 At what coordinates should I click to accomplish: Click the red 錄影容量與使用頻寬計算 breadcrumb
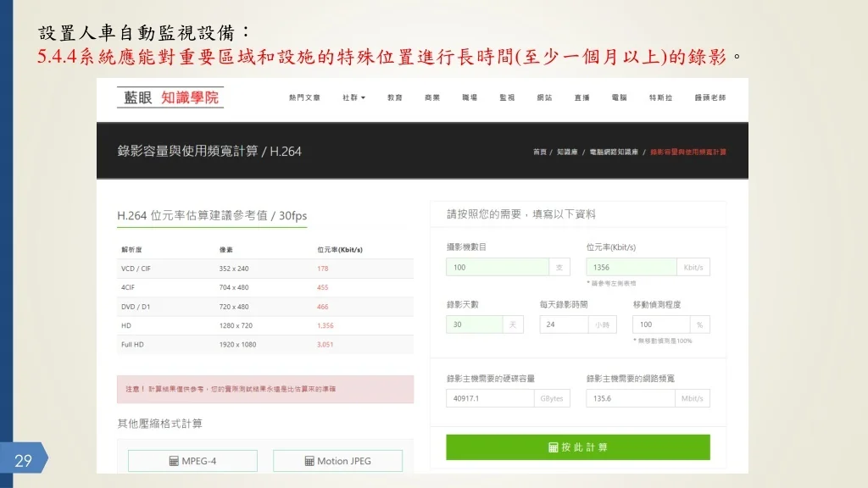[x=688, y=152]
